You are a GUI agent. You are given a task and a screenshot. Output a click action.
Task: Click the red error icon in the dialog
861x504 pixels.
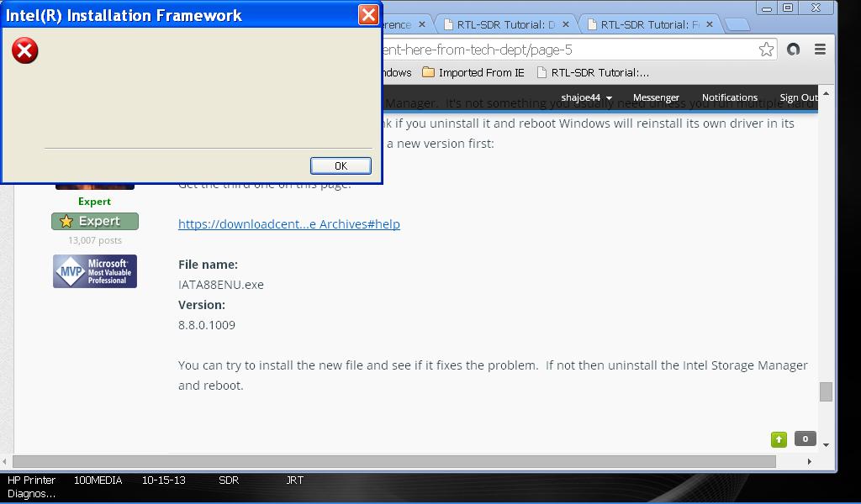24,51
